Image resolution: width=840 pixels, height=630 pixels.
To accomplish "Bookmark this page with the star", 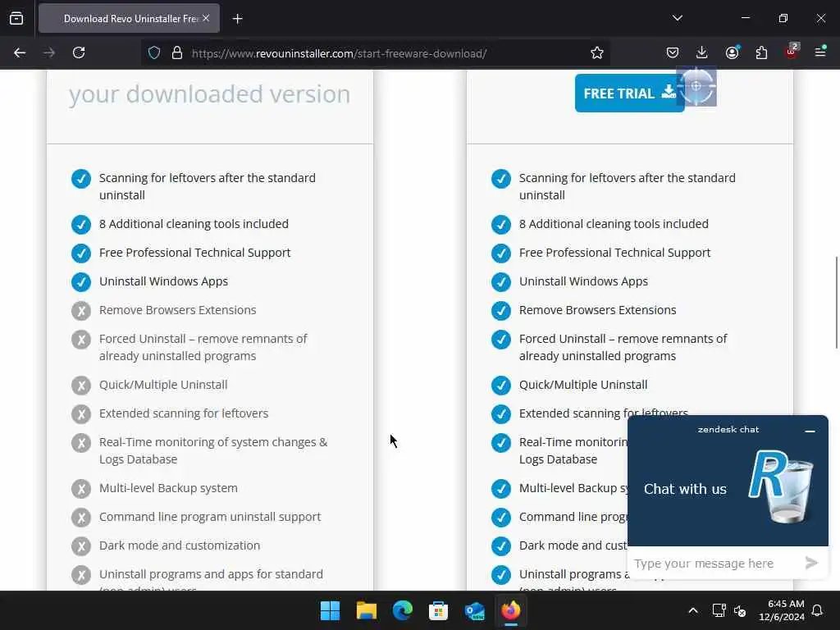I will (x=597, y=52).
